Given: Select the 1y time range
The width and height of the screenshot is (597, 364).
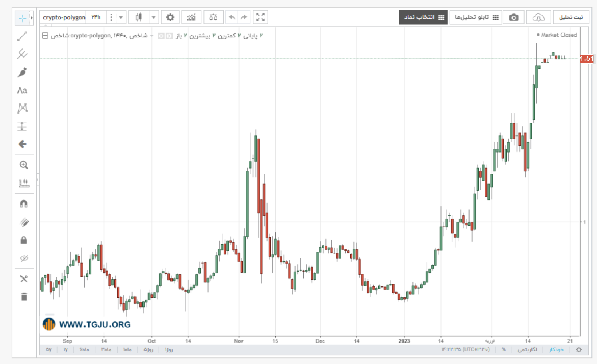Looking at the screenshot, I should pos(66,349).
